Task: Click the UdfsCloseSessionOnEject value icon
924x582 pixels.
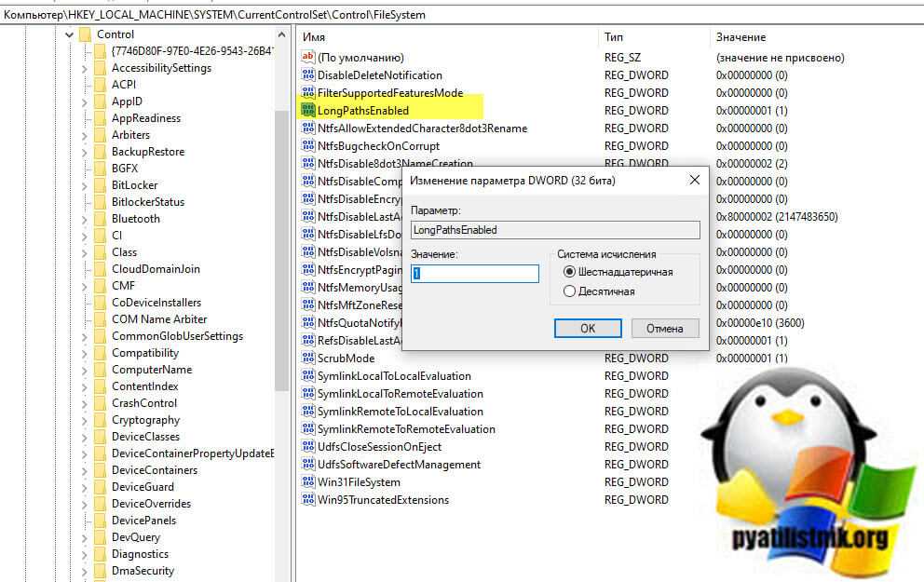Action: [x=308, y=447]
